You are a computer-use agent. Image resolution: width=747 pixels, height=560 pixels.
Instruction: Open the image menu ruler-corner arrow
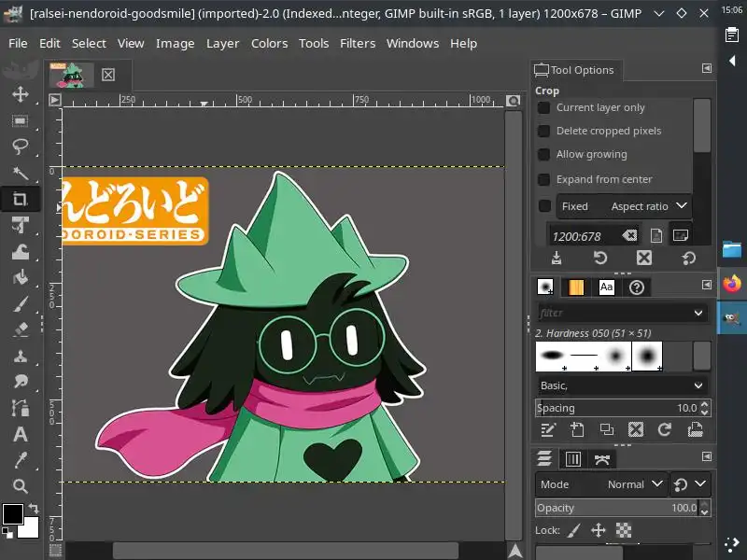55,100
